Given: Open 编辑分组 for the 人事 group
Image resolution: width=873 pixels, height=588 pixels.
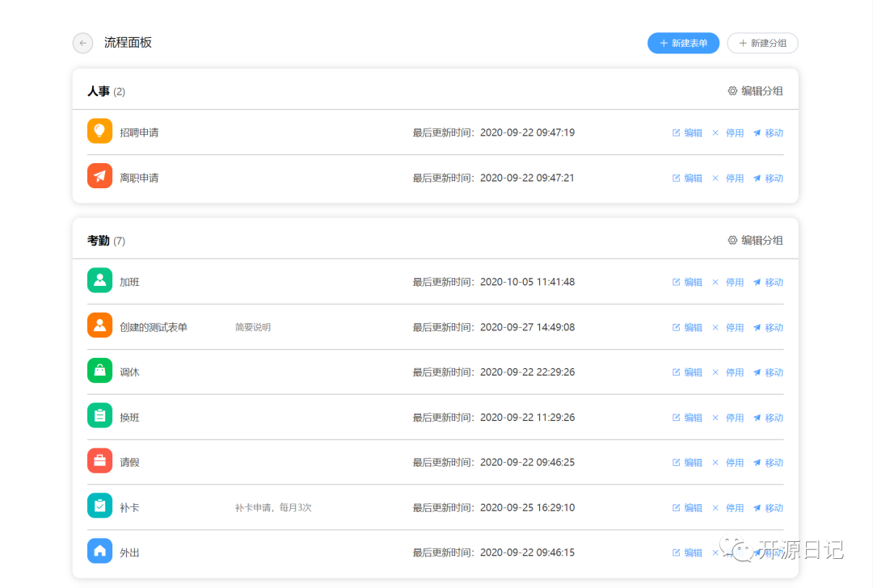Looking at the screenshot, I should (x=755, y=90).
